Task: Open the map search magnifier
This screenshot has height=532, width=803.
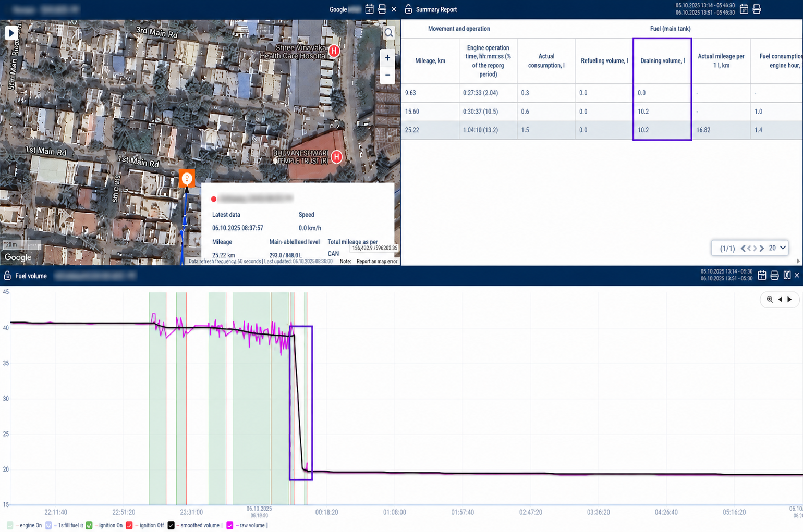Action: point(389,33)
